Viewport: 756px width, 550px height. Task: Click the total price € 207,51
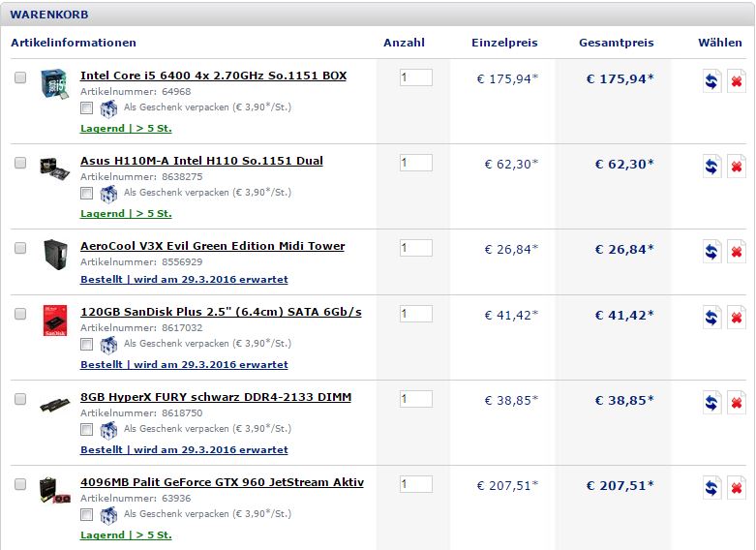620,485
